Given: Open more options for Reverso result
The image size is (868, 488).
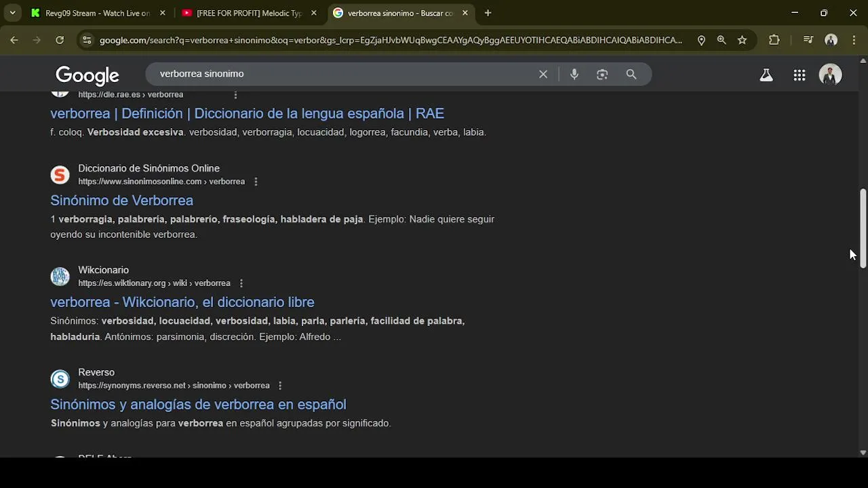Looking at the screenshot, I should [x=280, y=386].
